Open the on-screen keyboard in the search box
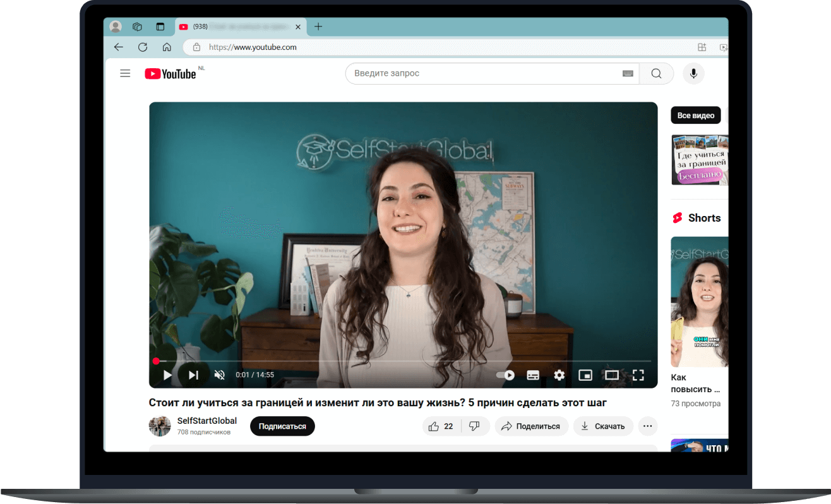 pyautogui.click(x=627, y=74)
